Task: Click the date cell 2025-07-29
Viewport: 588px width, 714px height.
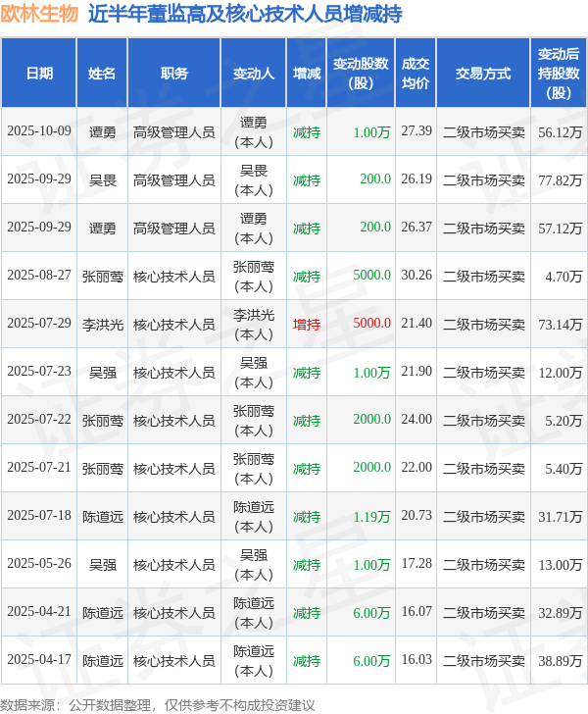Action: click(x=39, y=324)
